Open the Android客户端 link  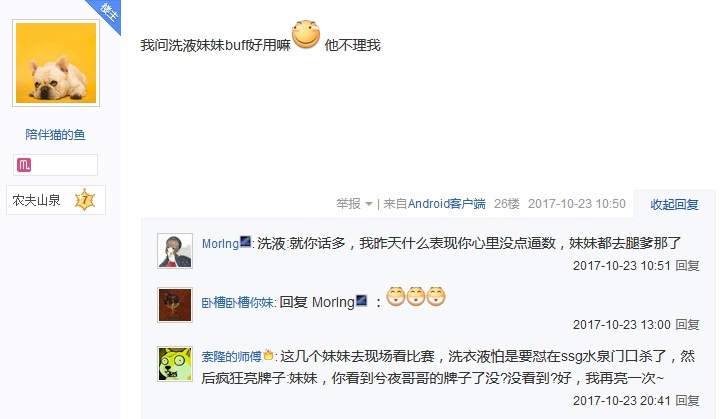click(x=446, y=204)
